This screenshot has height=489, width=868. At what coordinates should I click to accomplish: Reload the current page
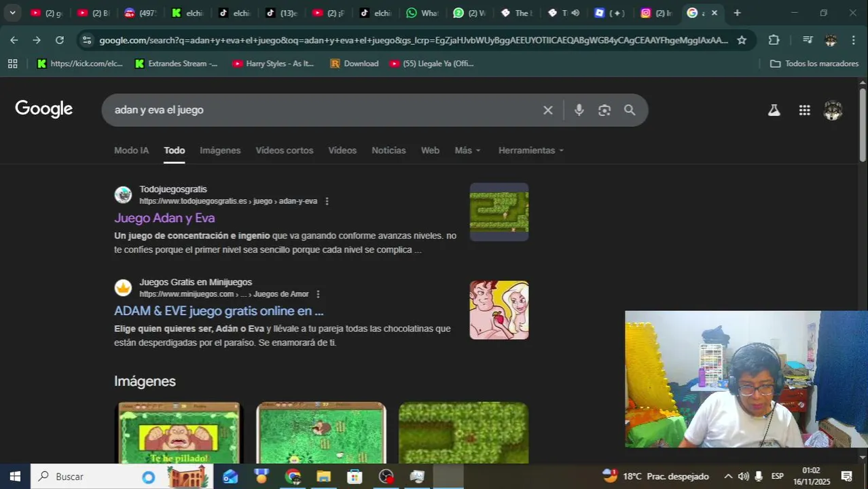coord(60,40)
